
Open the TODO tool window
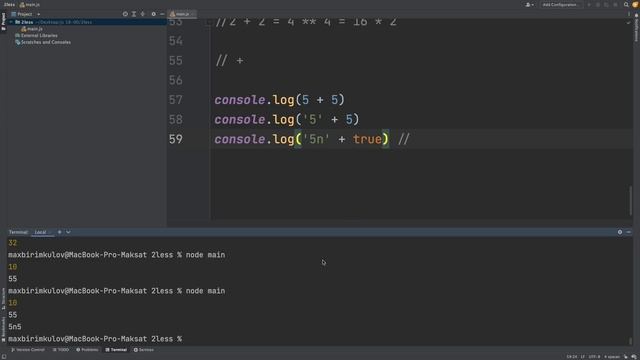[x=61, y=350]
